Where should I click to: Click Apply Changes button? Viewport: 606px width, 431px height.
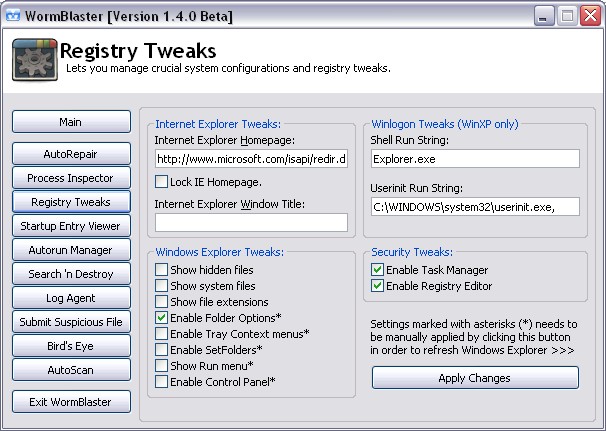click(x=475, y=378)
